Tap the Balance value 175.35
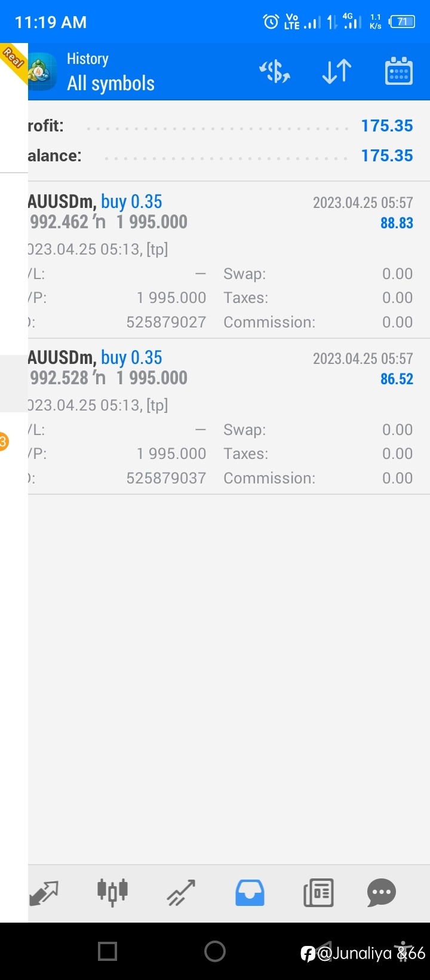The width and height of the screenshot is (430, 980). pos(387,155)
